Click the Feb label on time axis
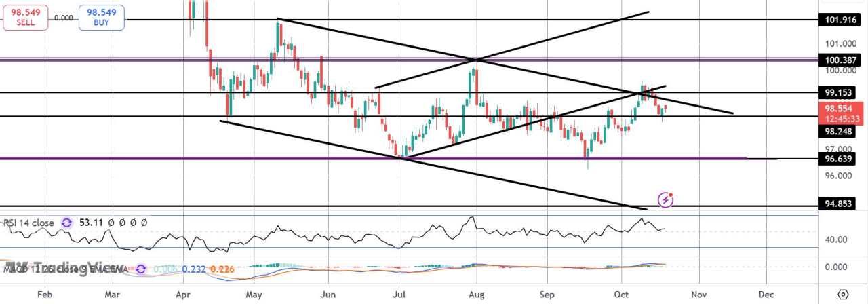The height and width of the screenshot is (304, 868). pyautogui.click(x=44, y=294)
